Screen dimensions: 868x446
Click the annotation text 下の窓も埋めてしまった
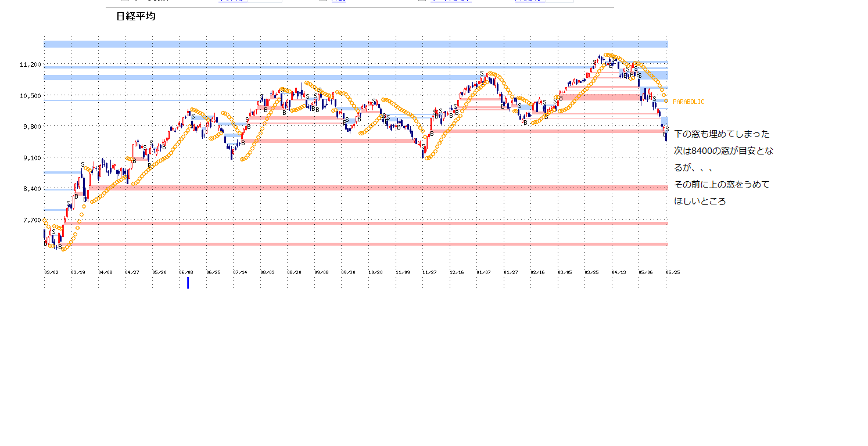[x=722, y=134]
